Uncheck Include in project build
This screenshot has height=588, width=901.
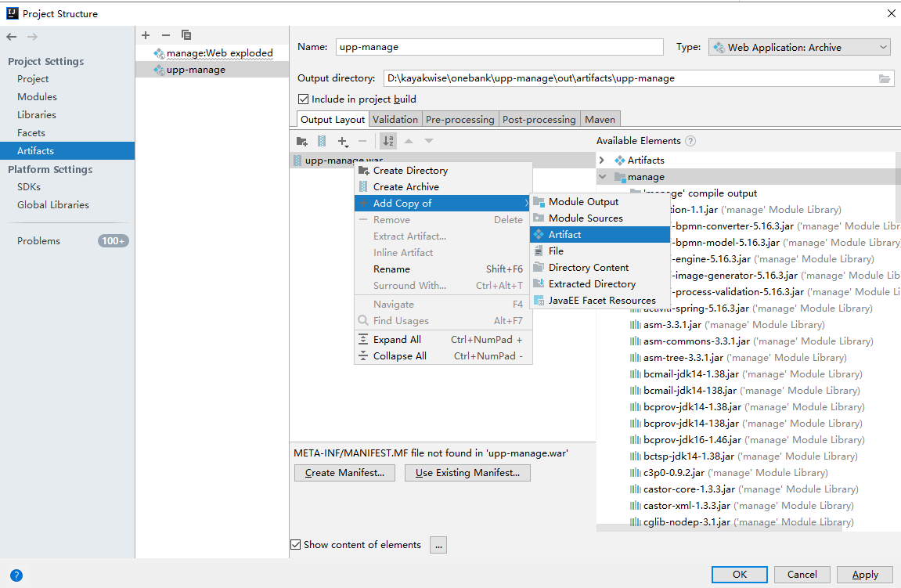click(305, 99)
